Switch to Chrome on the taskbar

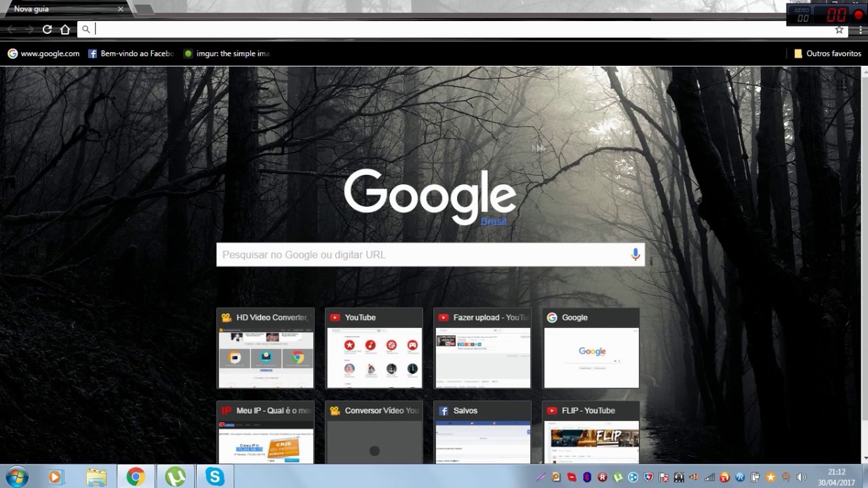(x=136, y=477)
